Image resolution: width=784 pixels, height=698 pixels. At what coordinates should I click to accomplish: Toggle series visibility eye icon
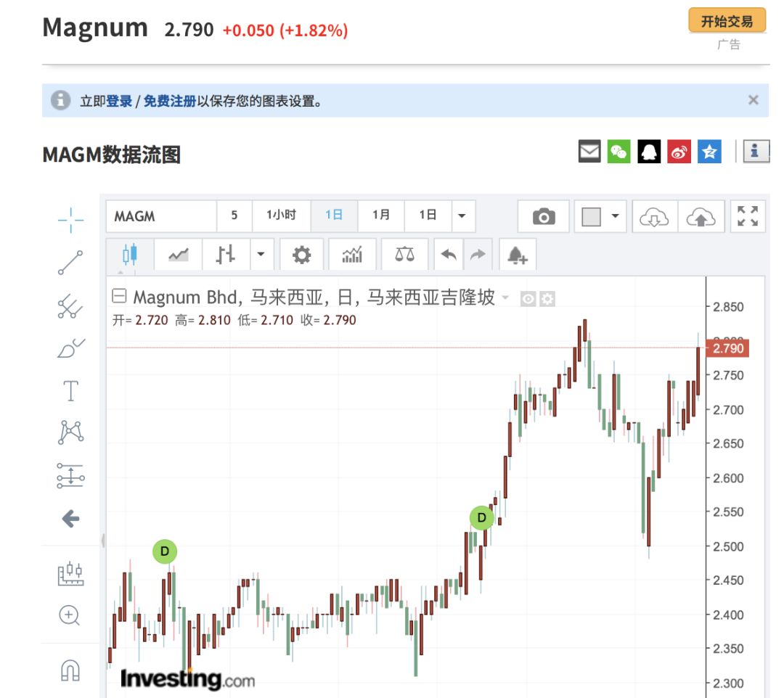coord(528,299)
